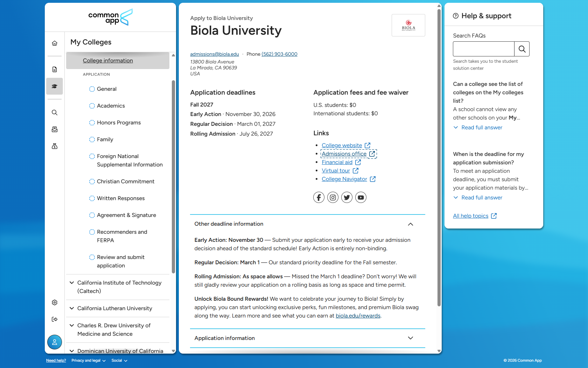The height and width of the screenshot is (368, 588).
Task: Open the General application section
Action: point(107,89)
